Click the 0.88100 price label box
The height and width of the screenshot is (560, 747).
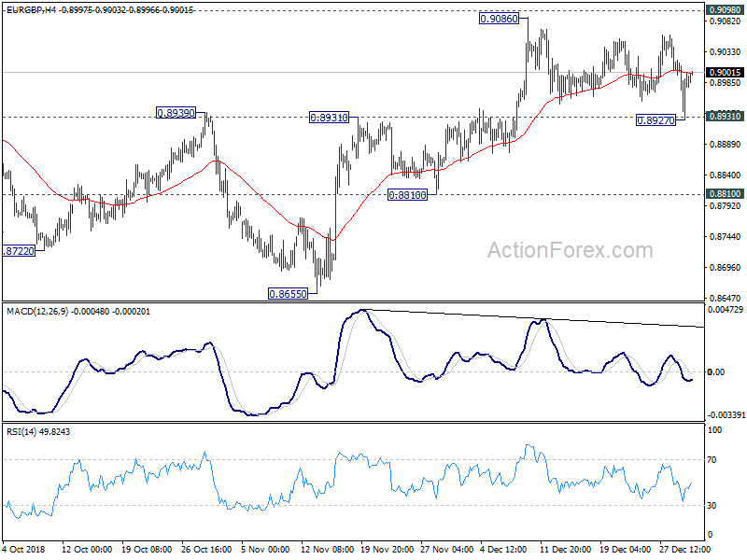[407, 195]
